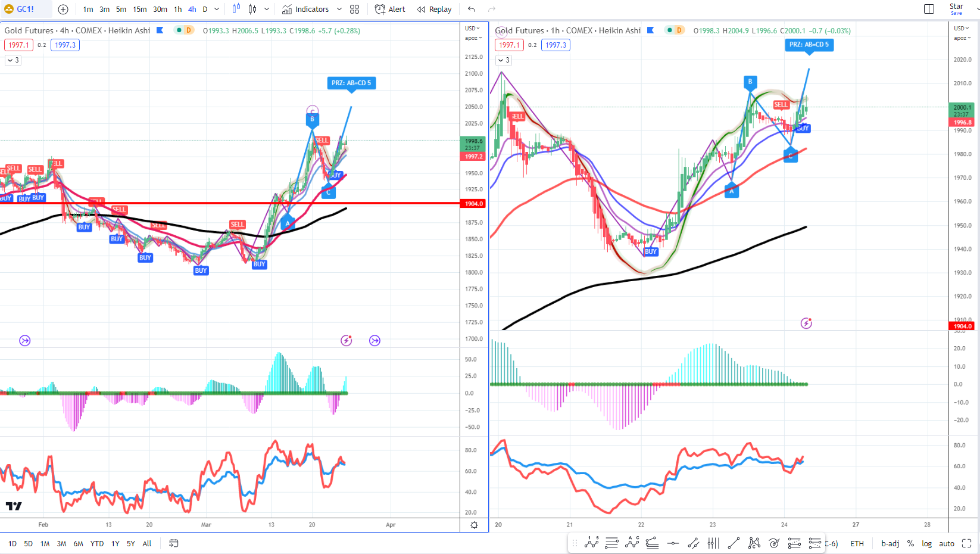Open the chart layout selector icon
The height and width of the screenshot is (554, 980).
pyautogui.click(x=929, y=9)
